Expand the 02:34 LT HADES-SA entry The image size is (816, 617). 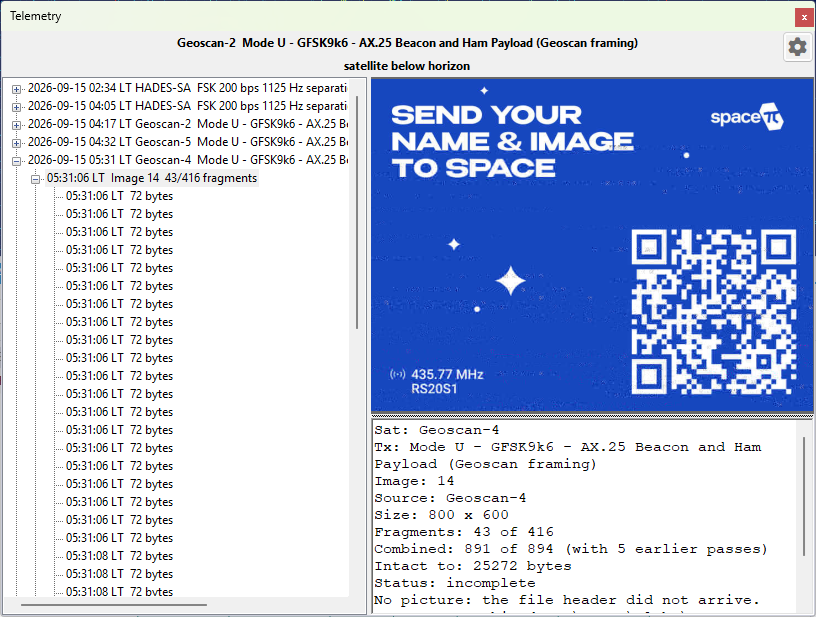[17, 89]
